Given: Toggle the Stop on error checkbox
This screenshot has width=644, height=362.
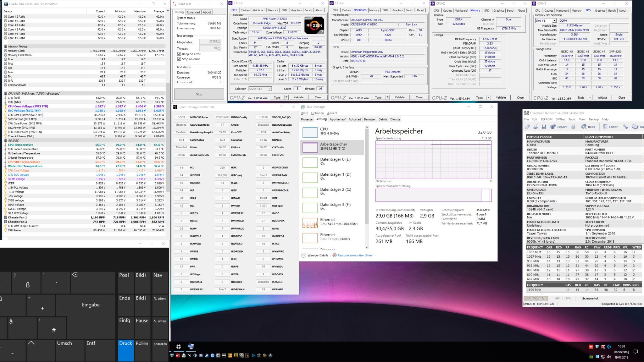Looking at the screenshot, I should [179, 59].
